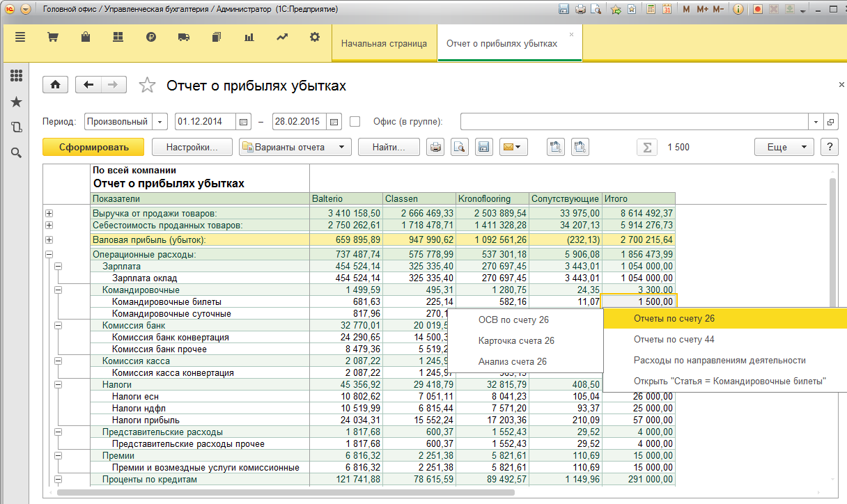The height and width of the screenshot is (504, 847).
Task: Click the M+ memory button in title bar
Action: click(x=702, y=10)
